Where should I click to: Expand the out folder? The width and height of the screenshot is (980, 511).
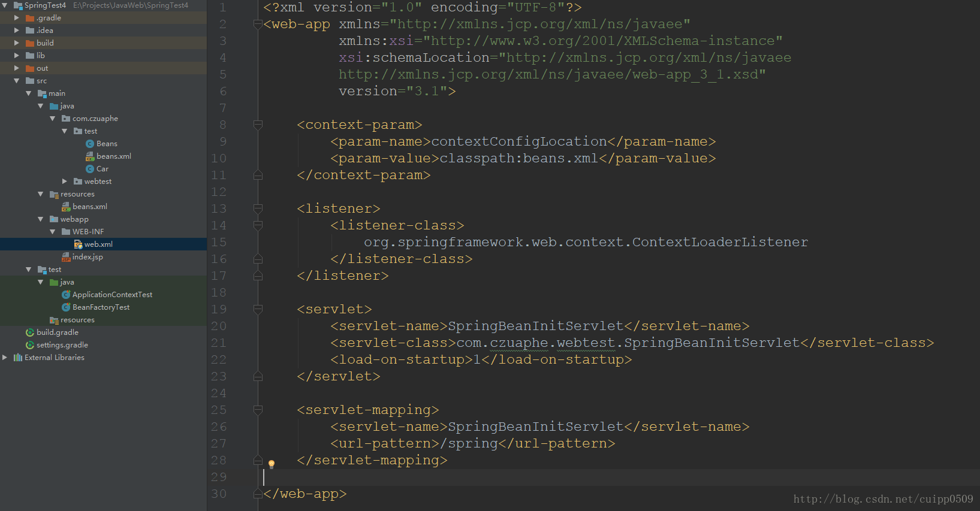pyautogui.click(x=17, y=68)
